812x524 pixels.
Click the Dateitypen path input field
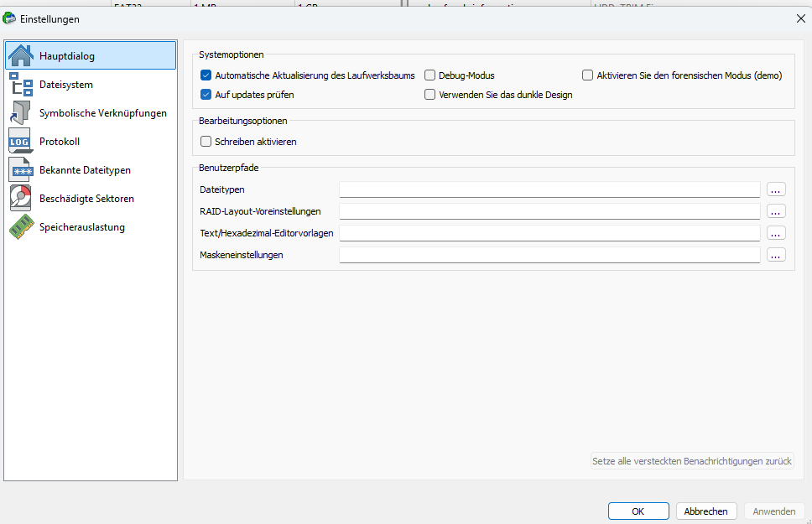click(x=549, y=189)
